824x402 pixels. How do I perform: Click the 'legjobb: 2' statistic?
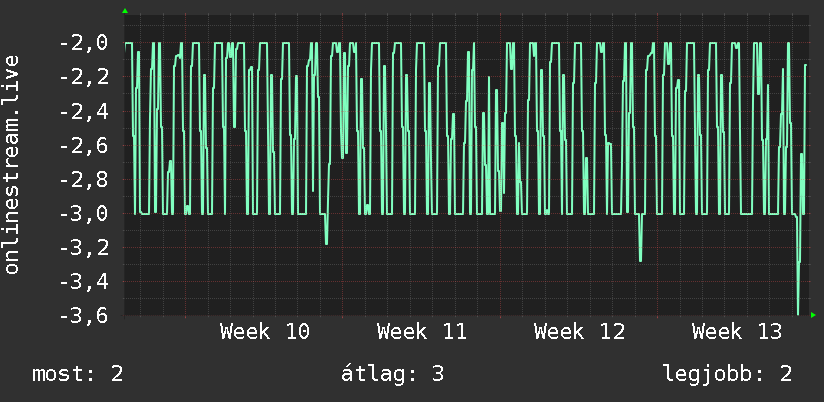(728, 374)
